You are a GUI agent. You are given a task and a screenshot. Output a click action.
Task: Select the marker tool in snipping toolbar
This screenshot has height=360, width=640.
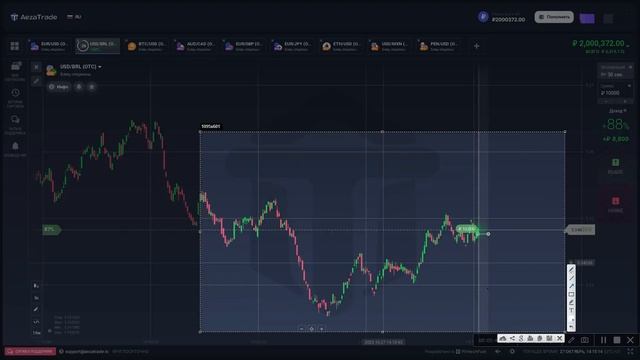point(571,302)
